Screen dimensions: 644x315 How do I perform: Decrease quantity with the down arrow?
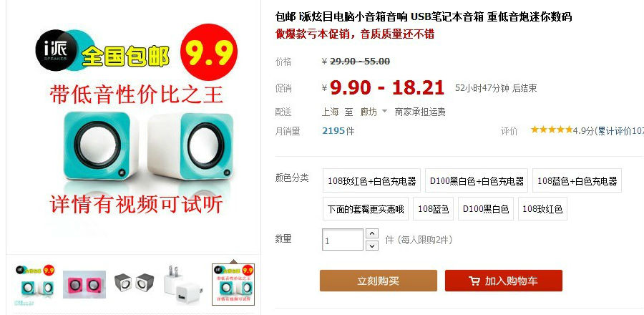click(x=371, y=246)
